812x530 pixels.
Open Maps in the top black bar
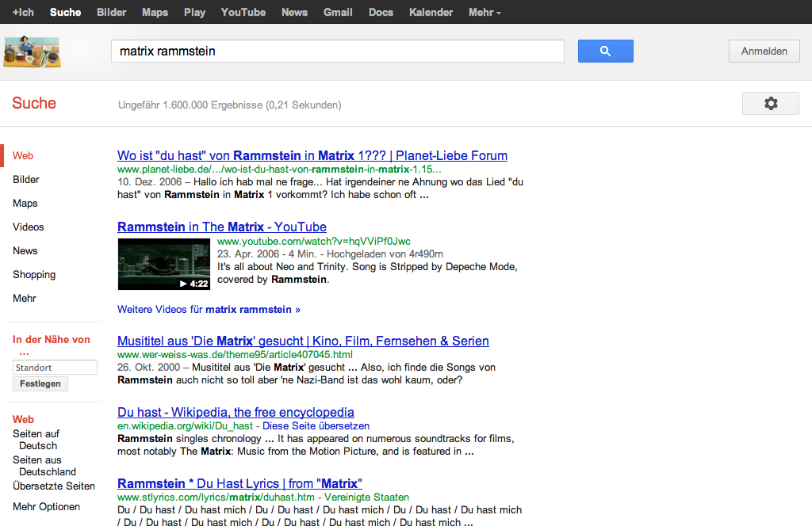point(155,12)
